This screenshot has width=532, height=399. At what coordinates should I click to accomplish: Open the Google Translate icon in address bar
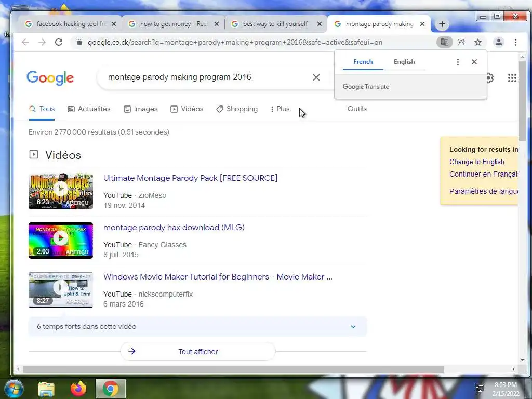click(x=445, y=42)
